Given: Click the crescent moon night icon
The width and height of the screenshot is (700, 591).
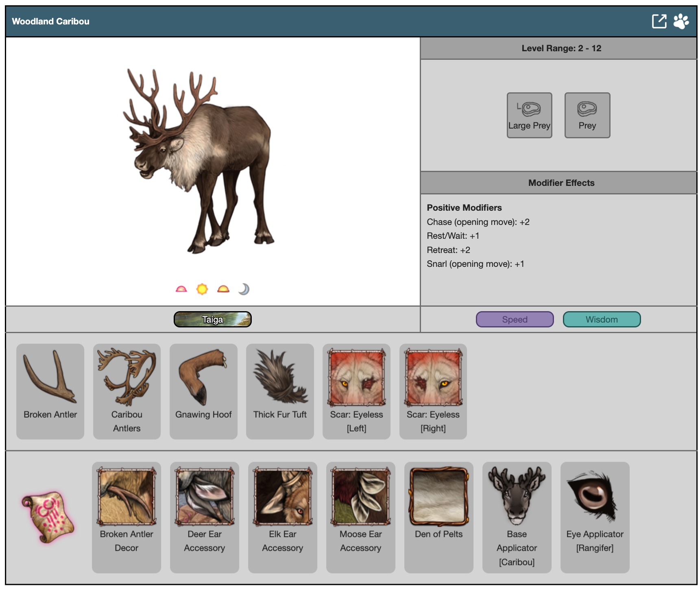Looking at the screenshot, I should tap(244, 289).
